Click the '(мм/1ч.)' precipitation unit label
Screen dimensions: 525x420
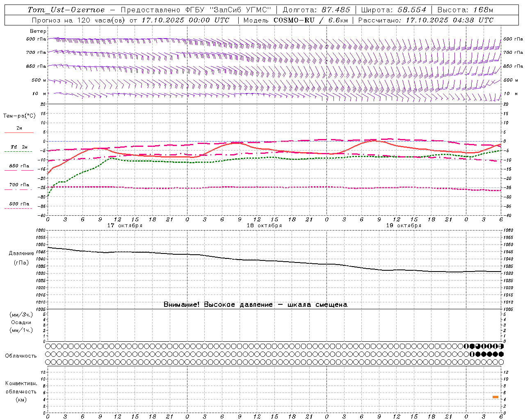point(21,330)
